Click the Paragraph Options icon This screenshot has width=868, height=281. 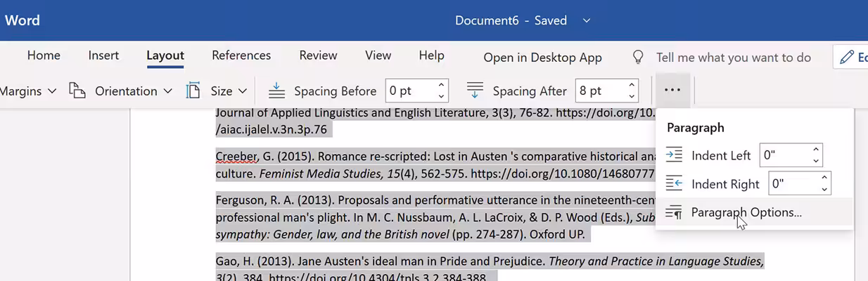(674, 212)
